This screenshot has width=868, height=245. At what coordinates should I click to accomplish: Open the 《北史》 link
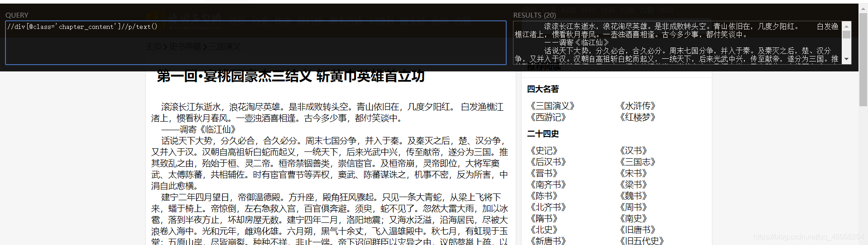click(x=544, y=230)
